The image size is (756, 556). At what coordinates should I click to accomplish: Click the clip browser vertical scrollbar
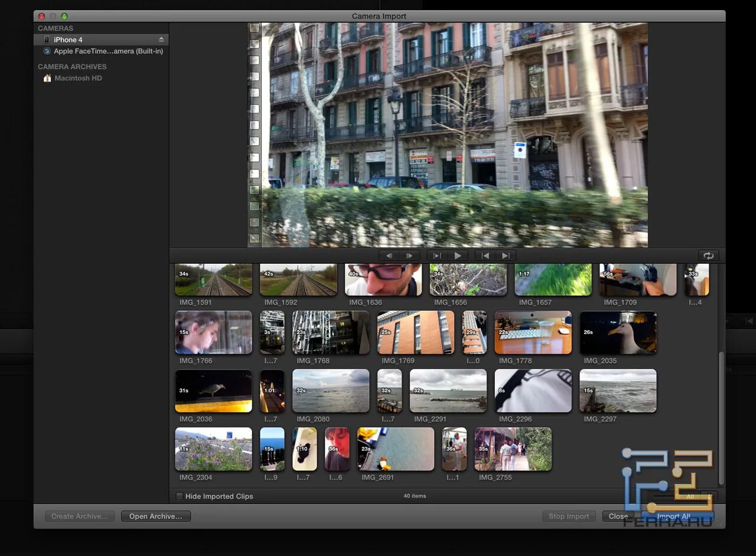(721, 419)
